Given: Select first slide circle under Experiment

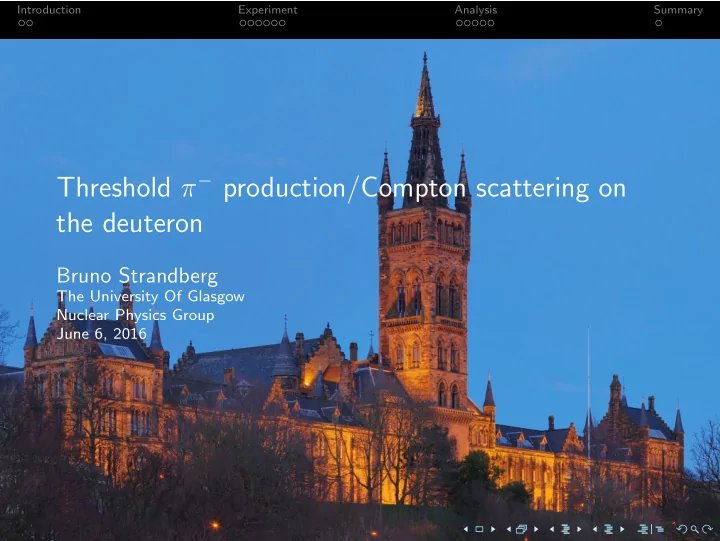Looking at the screenshot, I should (x=243, y=23).
